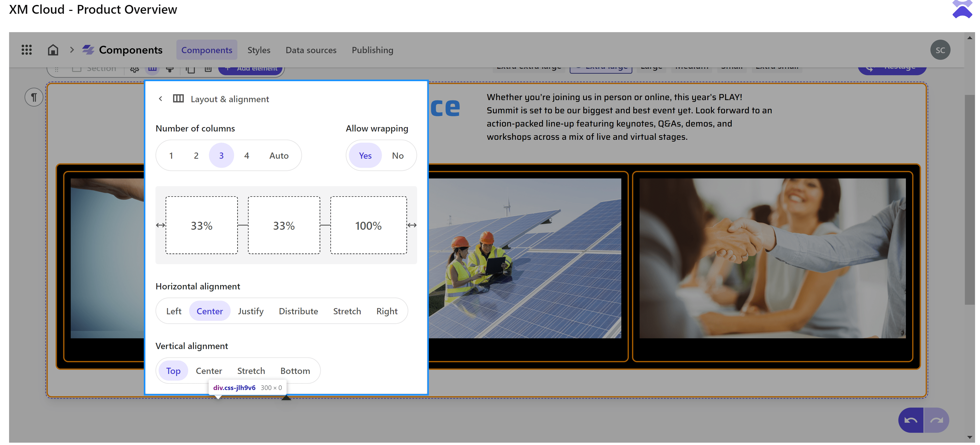Choose Auto for number of columns

279,156
